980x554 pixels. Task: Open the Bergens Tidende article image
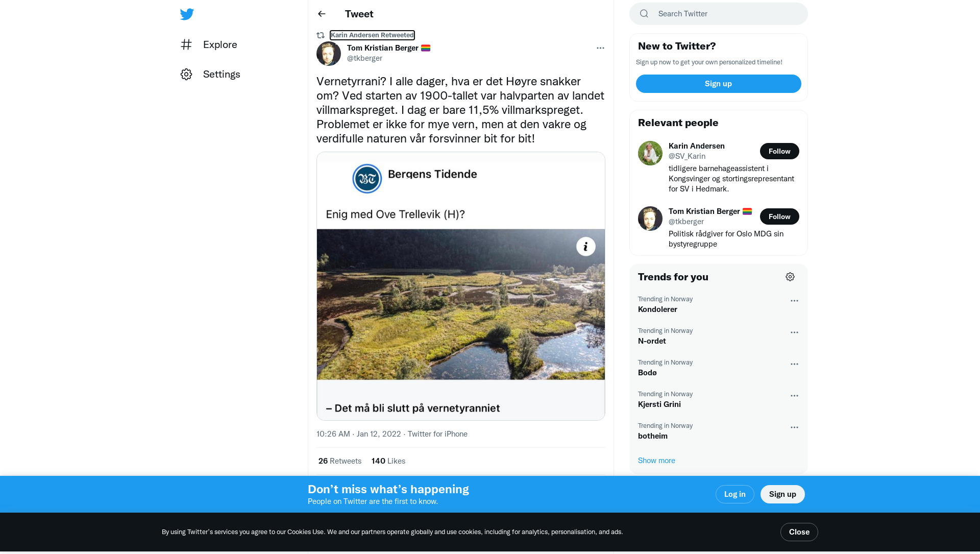coord(461,286)
